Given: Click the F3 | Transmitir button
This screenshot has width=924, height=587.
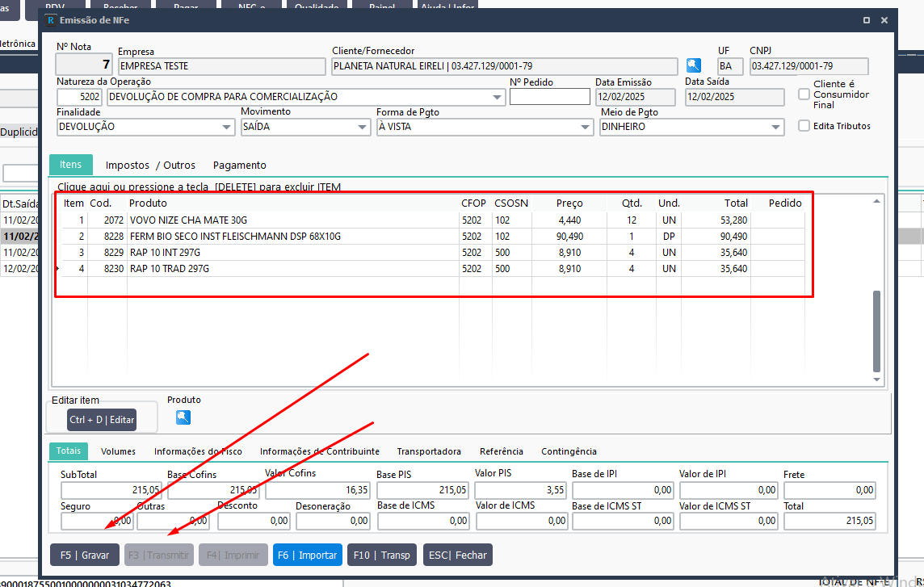Looking at the screenshot, I should pos(159,556).
